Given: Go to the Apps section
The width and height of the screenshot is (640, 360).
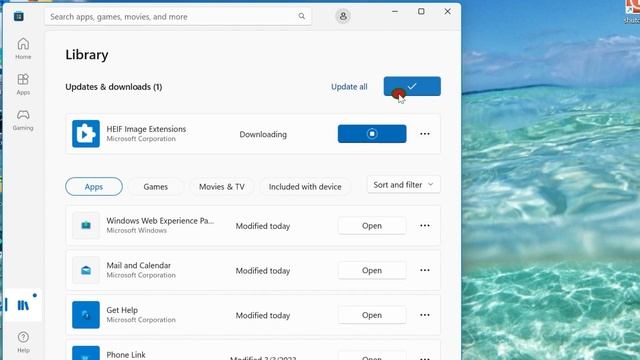Looking at the screenshot, I should 23,84.
